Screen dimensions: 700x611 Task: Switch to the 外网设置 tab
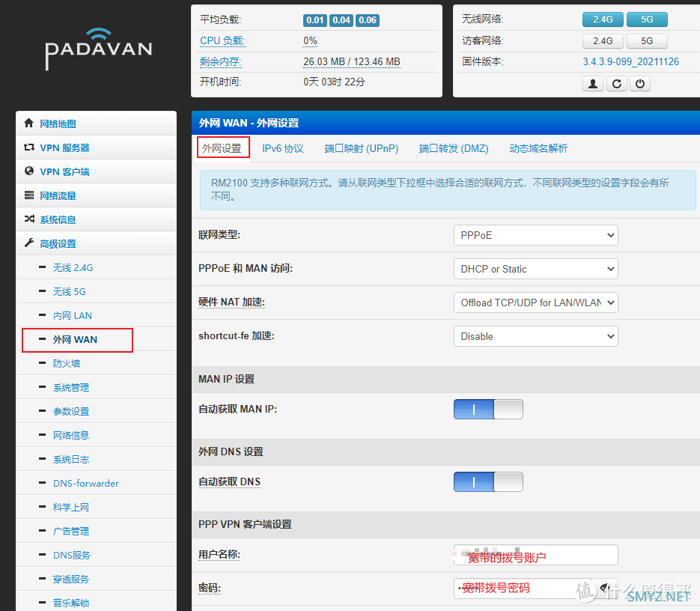222,148
